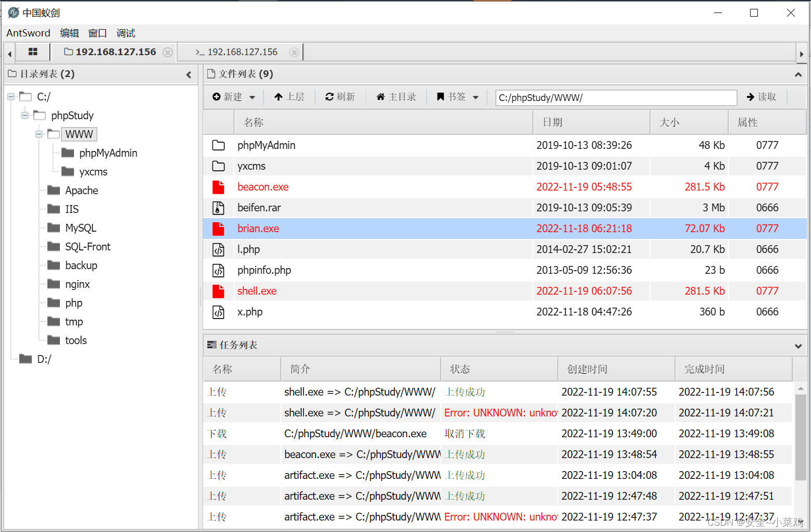The width and height of the screenshot is (811, 532).
Task: Open the 编辑 menu
Action: [x=69, y=33]
